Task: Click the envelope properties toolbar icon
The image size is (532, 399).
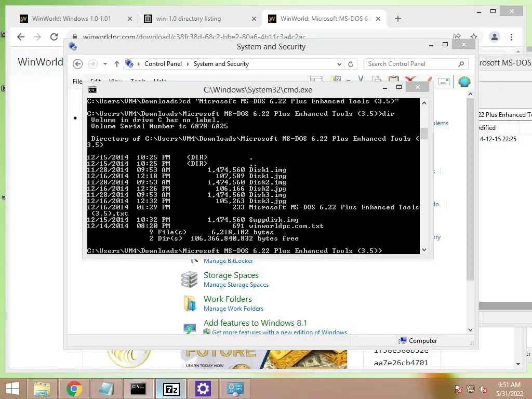Action: (x=444, y=81)
